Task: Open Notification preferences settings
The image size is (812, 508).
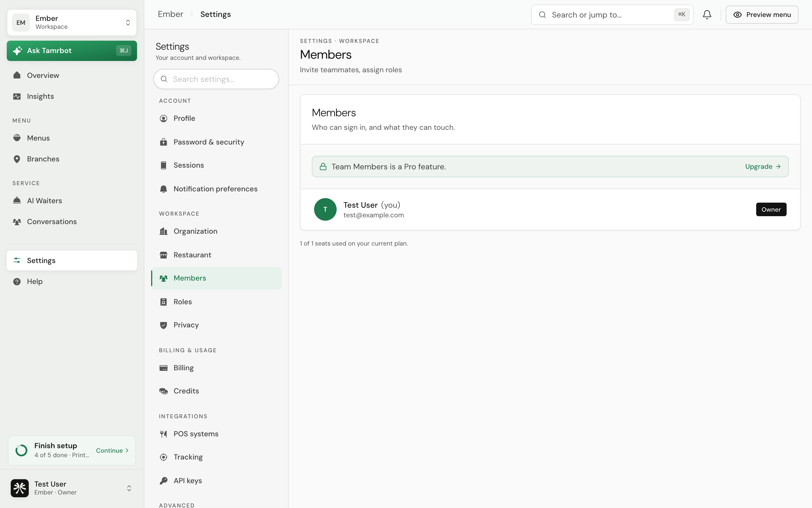Action: [216, 189]
